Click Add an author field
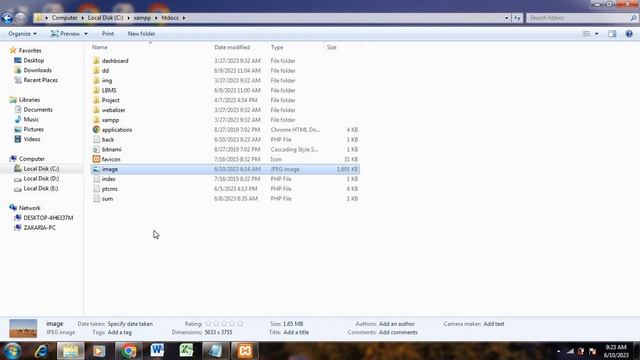 coord(397,324)
